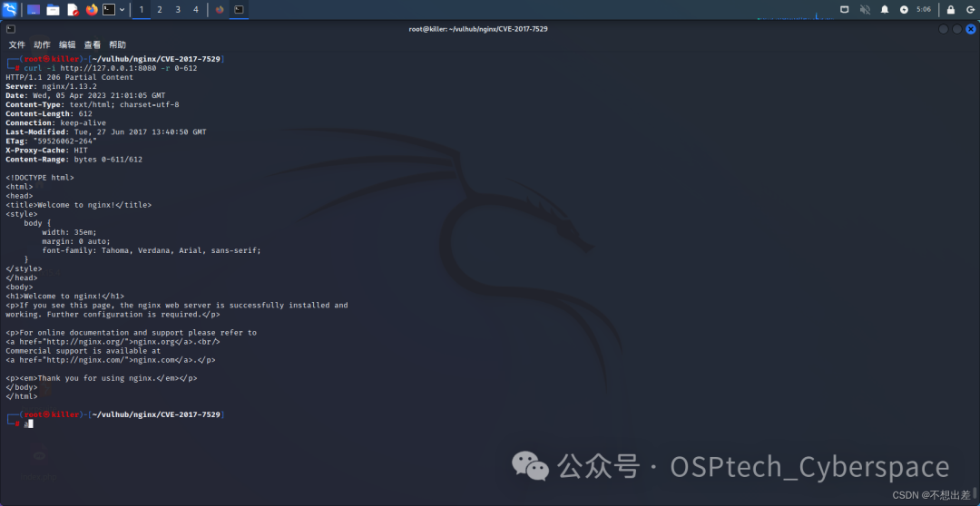Activate the Firefox window taskbar button

click(220, 9)
